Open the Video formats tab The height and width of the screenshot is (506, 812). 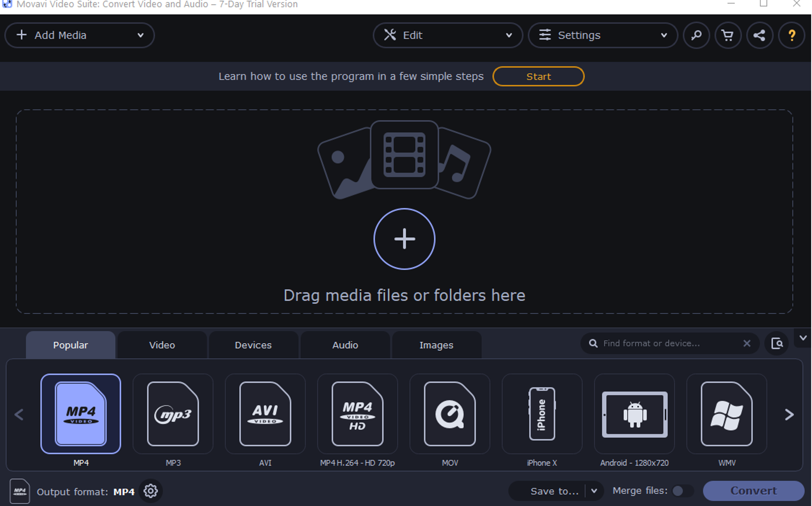click(162, 345)
